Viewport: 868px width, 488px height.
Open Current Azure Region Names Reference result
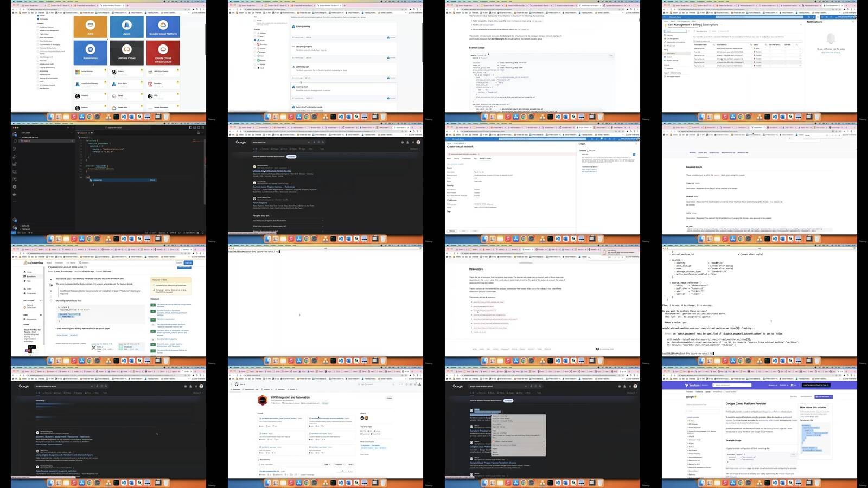[x=274, y=187]
